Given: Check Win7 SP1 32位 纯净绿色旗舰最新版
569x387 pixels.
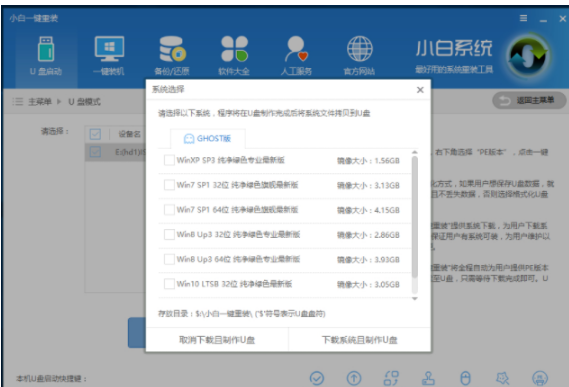Looking at the screenshot, I should point(169,185).
